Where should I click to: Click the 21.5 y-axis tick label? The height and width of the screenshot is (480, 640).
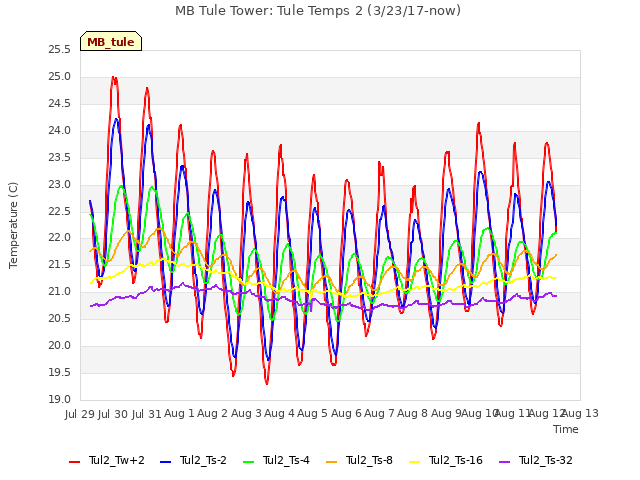tap(59, 265)
